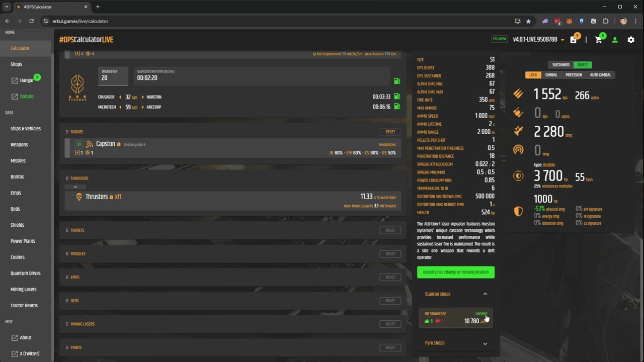The image size is (644, 362).
Task: Click the fuel icon next to quantum travel time
Action: (397, 81)
